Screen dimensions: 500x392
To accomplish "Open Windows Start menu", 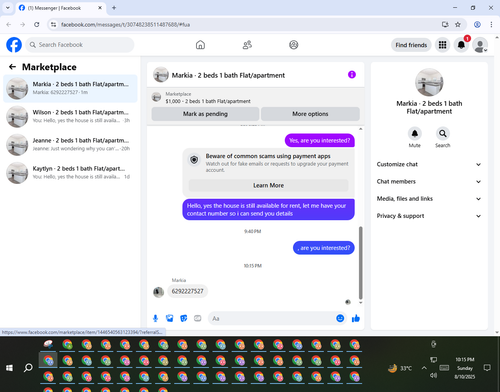I will coord(9,368).
